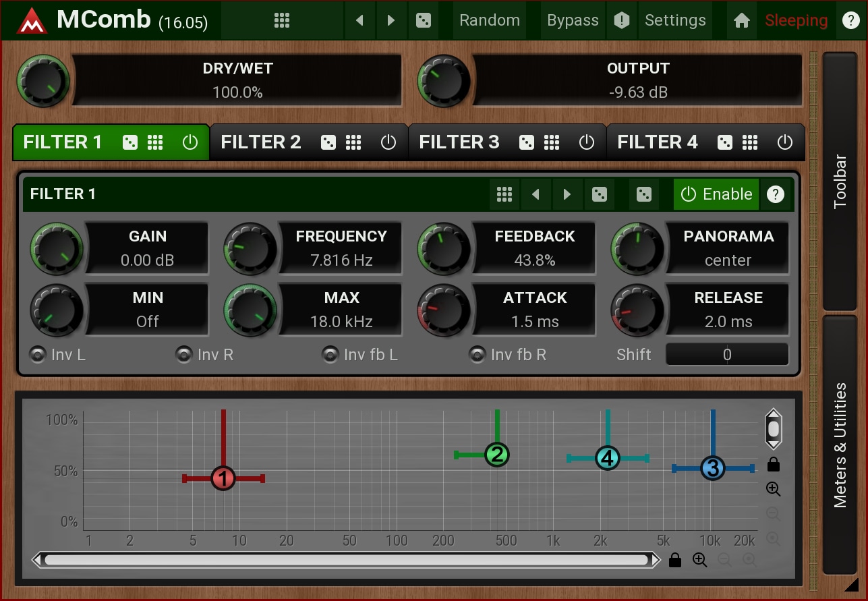868x601 pixels.
Task: Click the Output -9.63 dB field
Action: 637,80
